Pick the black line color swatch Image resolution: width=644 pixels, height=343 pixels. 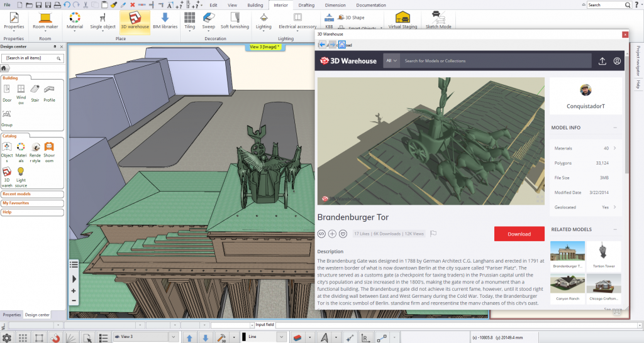point(243,337)
